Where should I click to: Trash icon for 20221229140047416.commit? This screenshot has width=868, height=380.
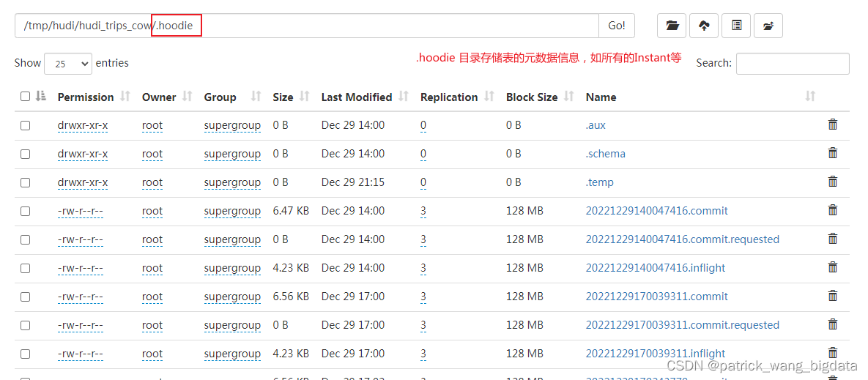pos(832,210)
